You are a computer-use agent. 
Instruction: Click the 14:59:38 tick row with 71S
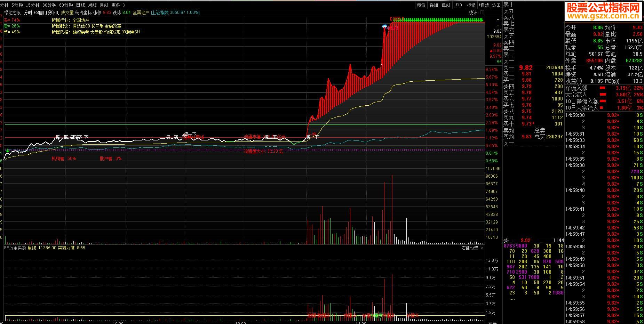[x=604, y=165]
